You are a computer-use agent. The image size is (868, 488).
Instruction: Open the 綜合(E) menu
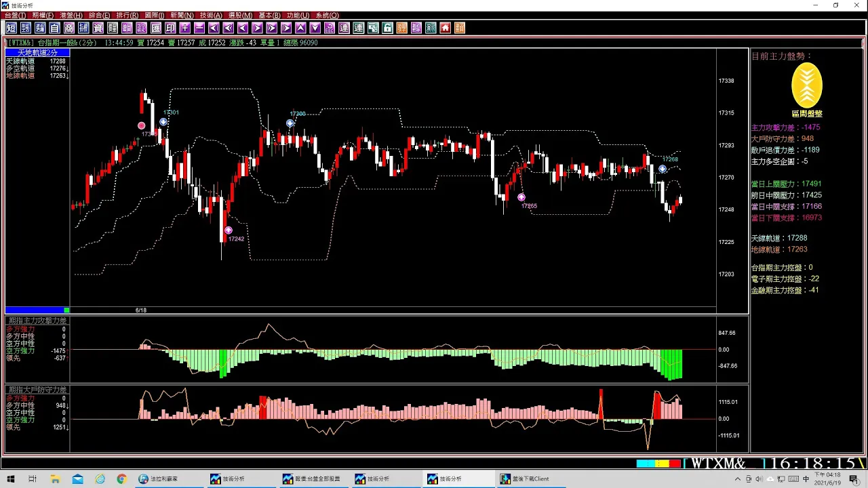click(x=100, y=15)
